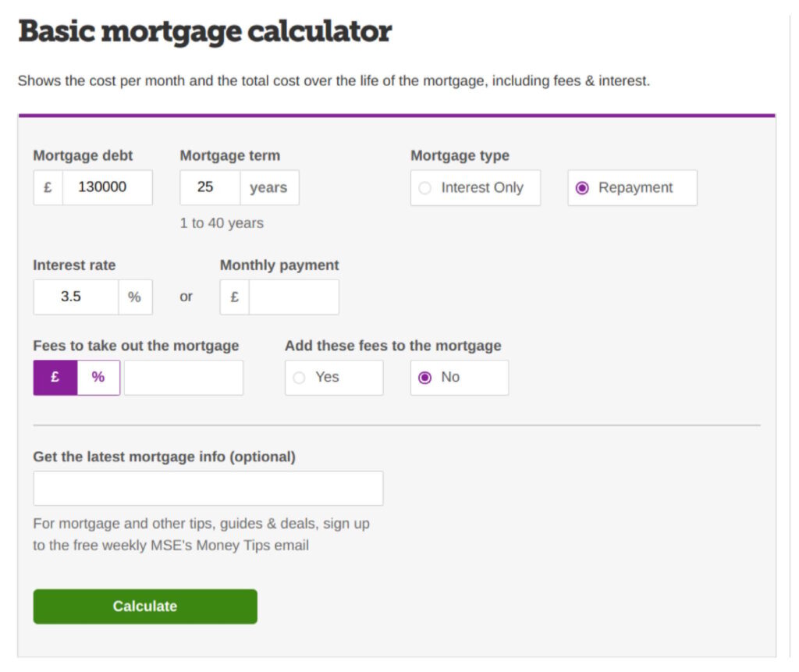The image size is (799, 672).
Task: Click the pound icon beside Monthly payment
Action: 234,297
